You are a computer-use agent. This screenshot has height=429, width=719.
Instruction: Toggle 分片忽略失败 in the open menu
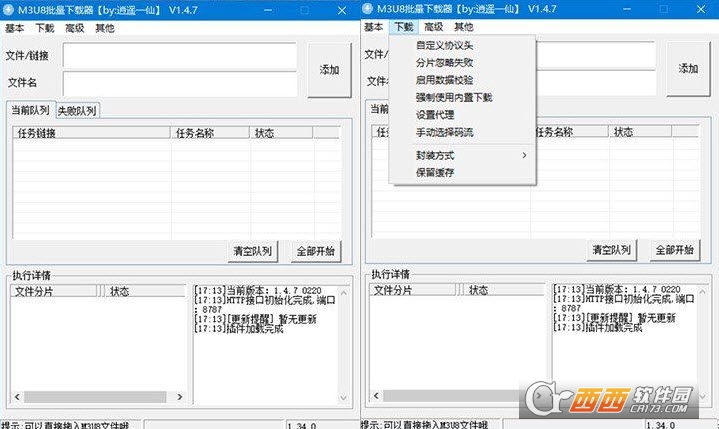coord(445,62)
